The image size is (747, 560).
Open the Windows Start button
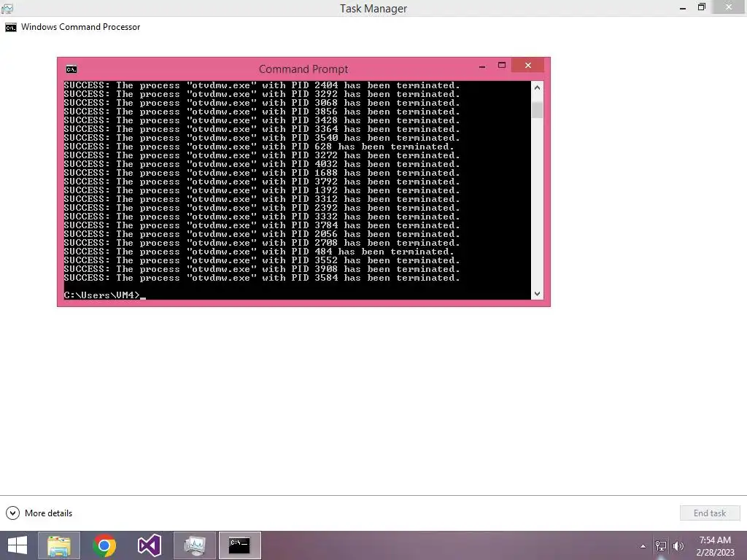click(18, 545)
